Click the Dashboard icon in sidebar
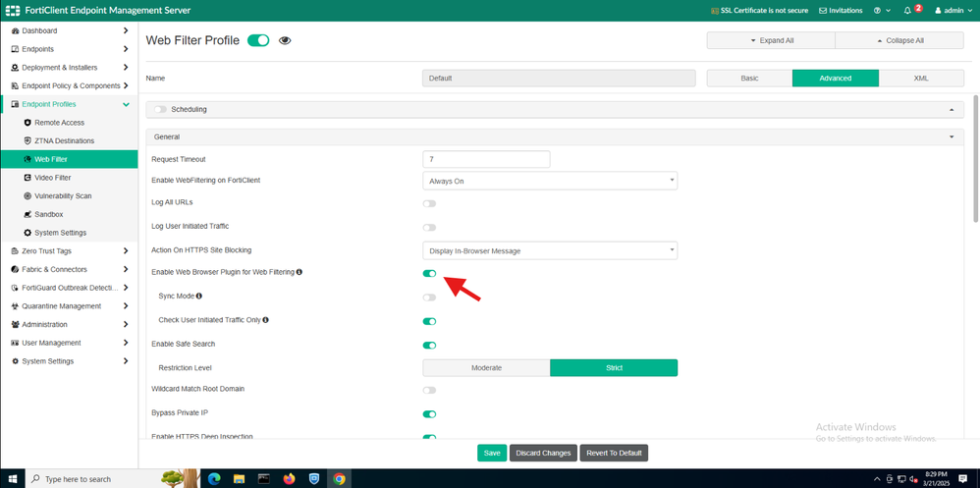This screenshot has height=488, width=980. point(15,30)
